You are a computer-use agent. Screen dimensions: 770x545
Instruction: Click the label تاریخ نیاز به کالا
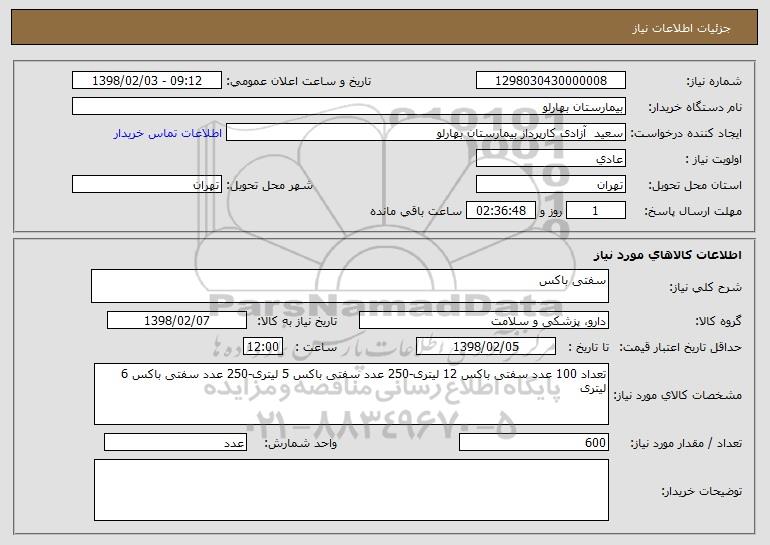click(x=297, y=321)
